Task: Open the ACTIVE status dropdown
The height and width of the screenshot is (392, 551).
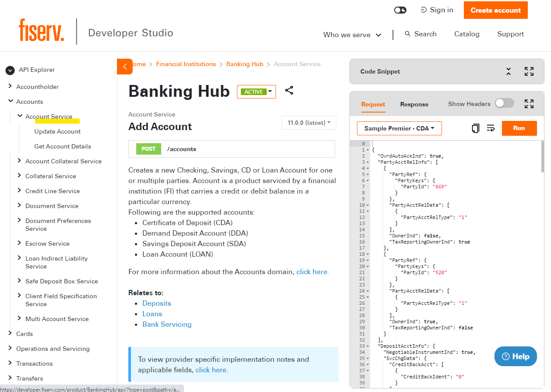Action: point(256,92)
